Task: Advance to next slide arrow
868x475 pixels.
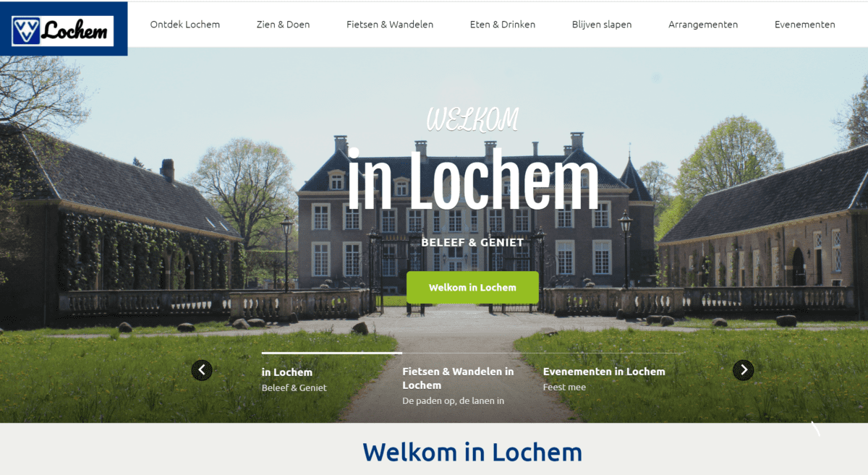Action: [743, 370]
